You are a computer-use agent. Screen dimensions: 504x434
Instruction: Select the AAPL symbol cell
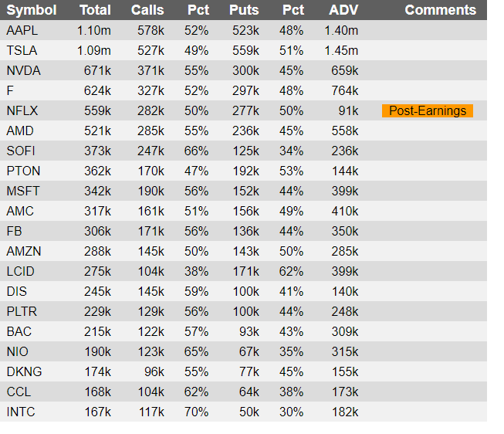coord(22,30)
